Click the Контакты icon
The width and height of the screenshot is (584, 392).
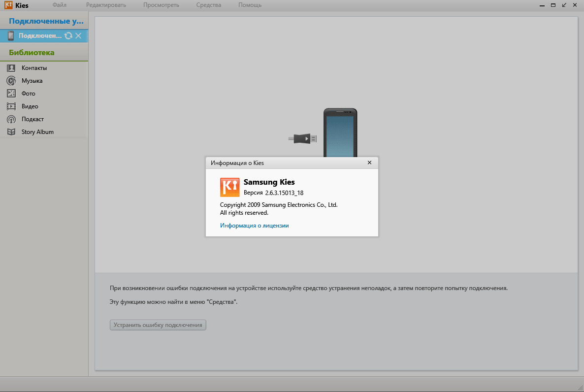pos(11,68)
